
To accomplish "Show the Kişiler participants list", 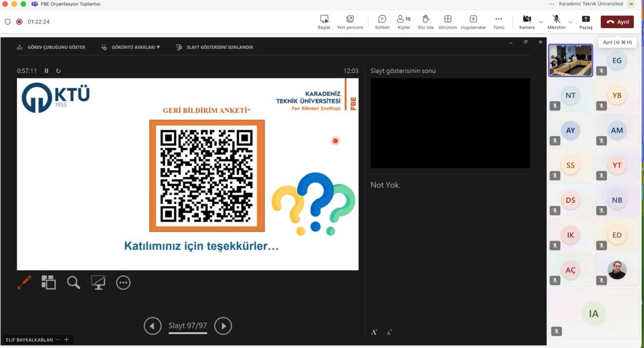I will click(x=404, y=22).
